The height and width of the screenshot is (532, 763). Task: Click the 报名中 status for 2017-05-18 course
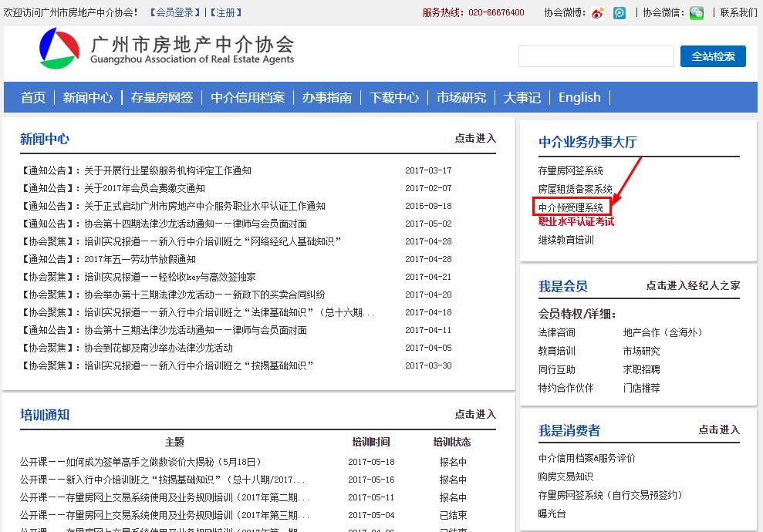pyautogui.click(x=453, y=462)
